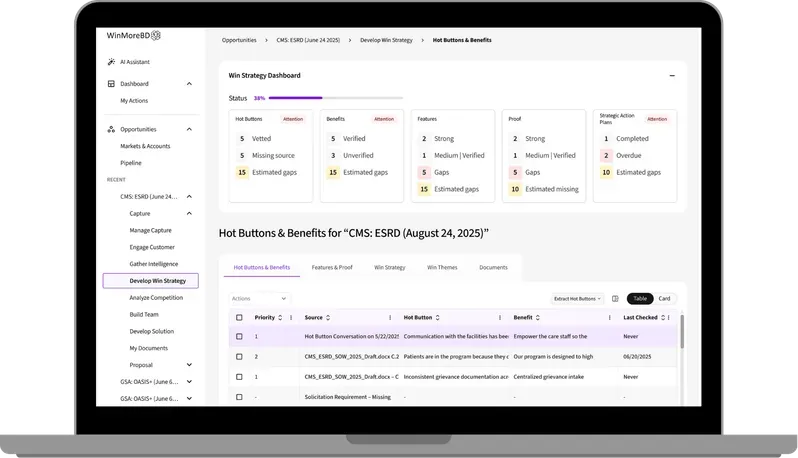Click the Opportunities icon in sidebar
The image size is (798, 458).
coord(111,129)
